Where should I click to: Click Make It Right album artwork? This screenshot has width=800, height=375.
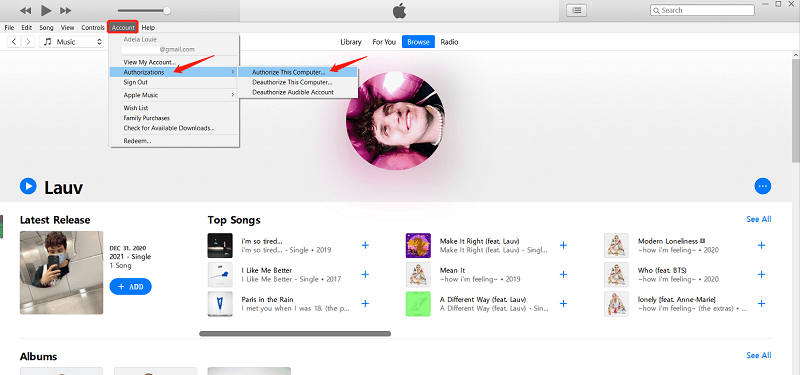pos(418,245)
